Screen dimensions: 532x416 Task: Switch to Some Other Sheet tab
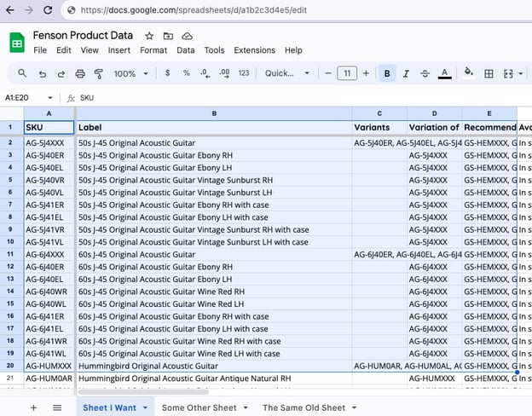[x=199, y=407]
